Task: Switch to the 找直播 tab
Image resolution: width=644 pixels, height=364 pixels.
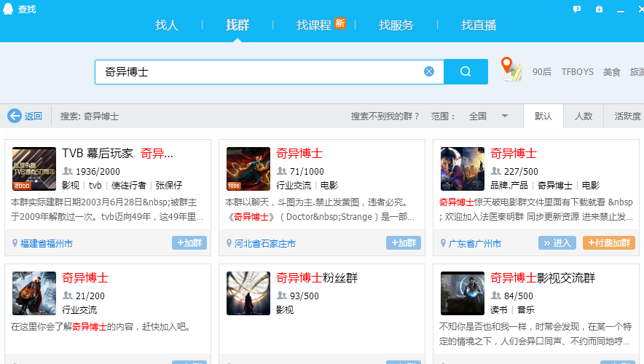Action: coord(479,25)
